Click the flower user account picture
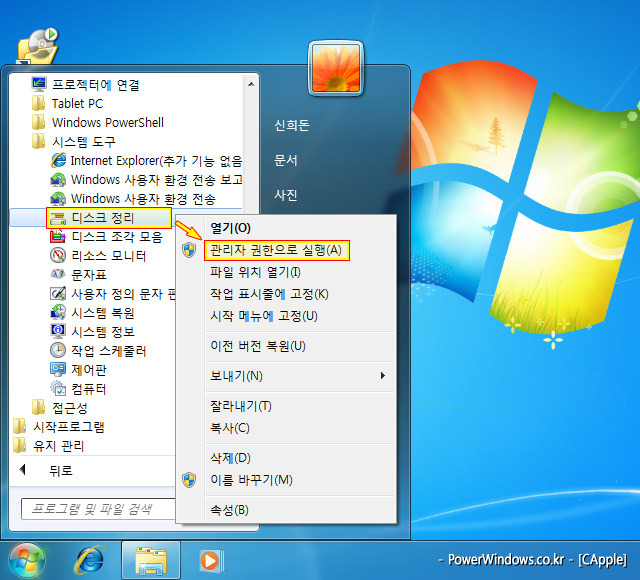 pyautogui.click(x=336, y=68)
